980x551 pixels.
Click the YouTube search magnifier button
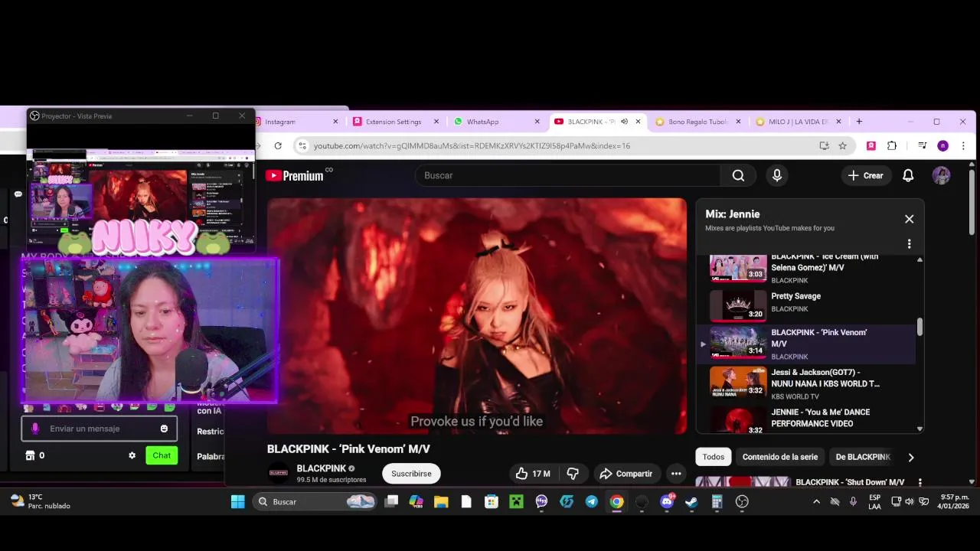(738, 175)
